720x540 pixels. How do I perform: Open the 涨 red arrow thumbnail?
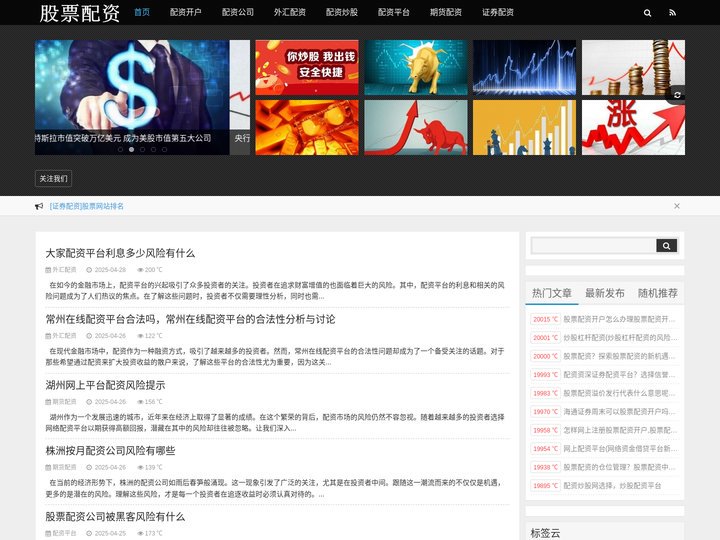[633, 128]
